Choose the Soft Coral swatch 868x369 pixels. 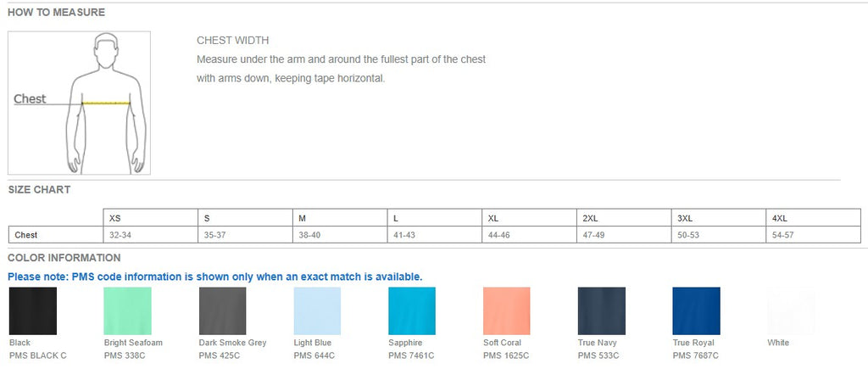pyautogui.click(x=507, y=310)
